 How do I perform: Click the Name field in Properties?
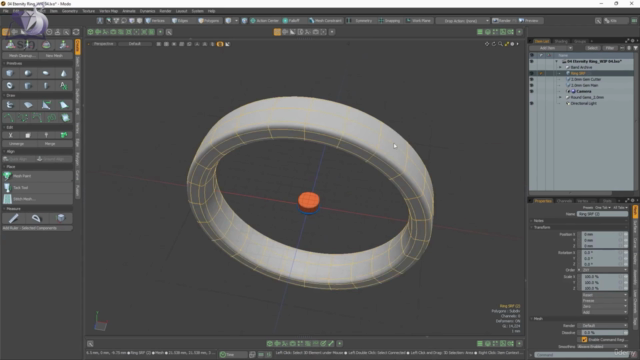click(x=602, y=214)
